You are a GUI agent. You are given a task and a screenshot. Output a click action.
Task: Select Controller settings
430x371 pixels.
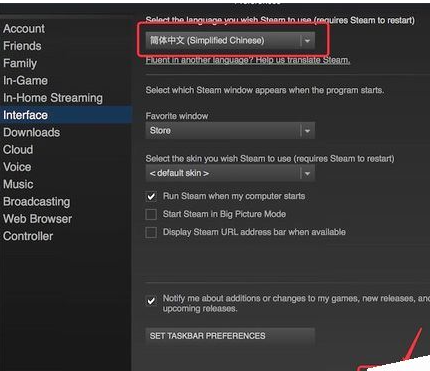28,236
